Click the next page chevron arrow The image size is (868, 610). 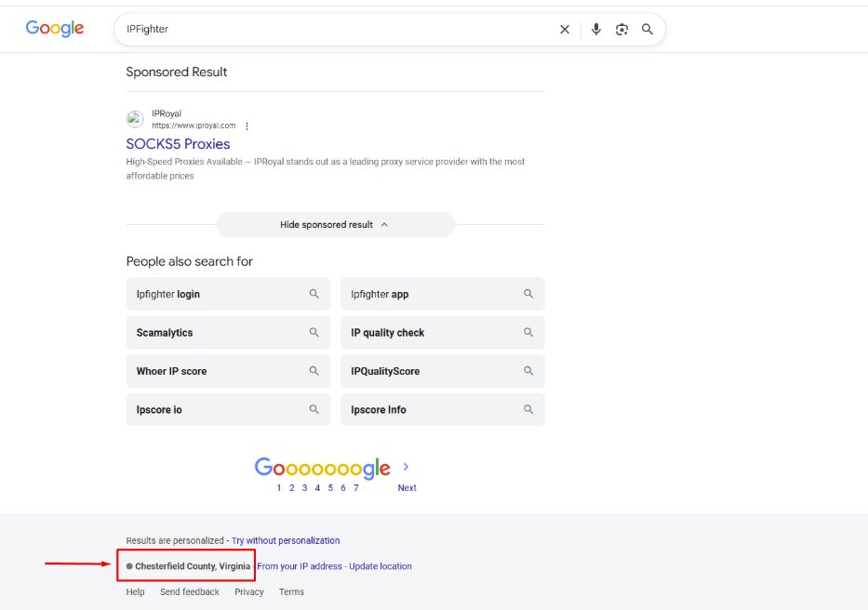(406, 467)
